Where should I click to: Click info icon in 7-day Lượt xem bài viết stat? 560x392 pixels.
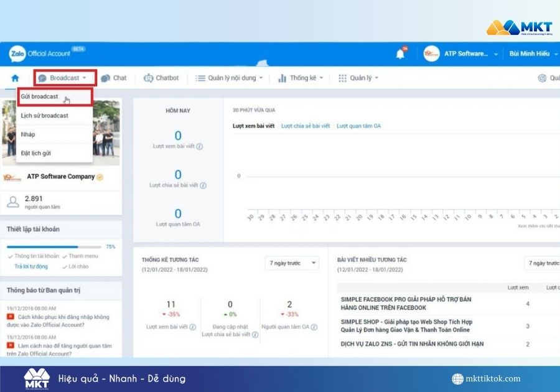pos(192,327)
